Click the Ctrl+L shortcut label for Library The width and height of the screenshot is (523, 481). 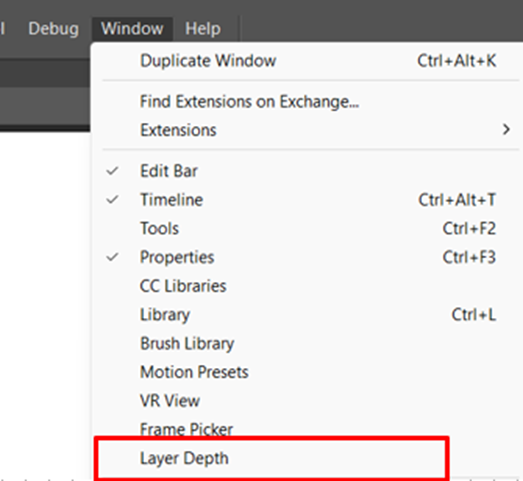(x=474, y=315)
